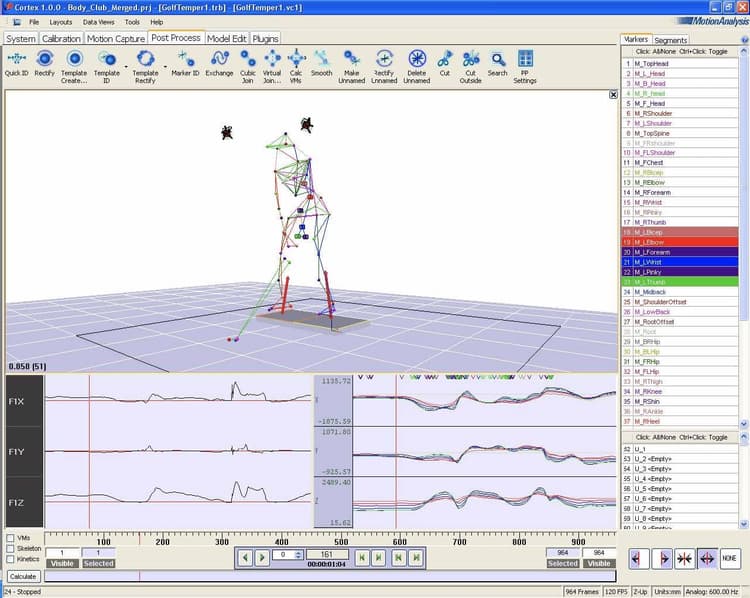Viewport: 750px width, 598px height.
Task: Check the Kinetics checkbox
Action: point(10,559)
